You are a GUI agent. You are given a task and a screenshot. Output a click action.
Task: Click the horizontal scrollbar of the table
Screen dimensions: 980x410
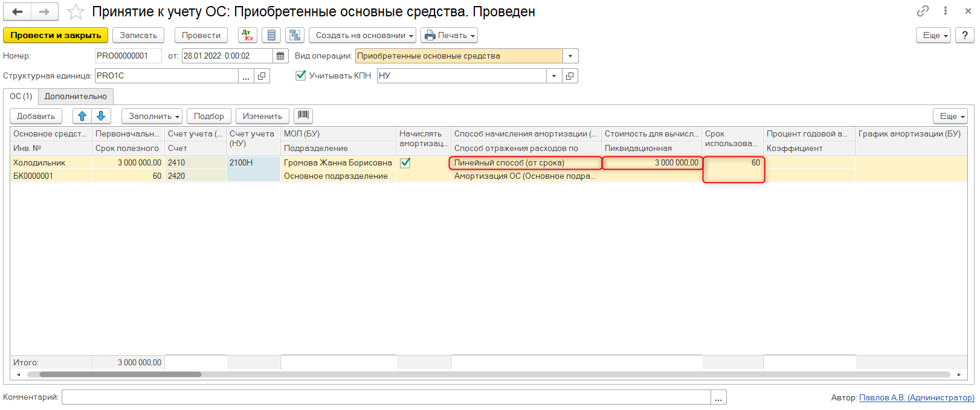point(121,374)
